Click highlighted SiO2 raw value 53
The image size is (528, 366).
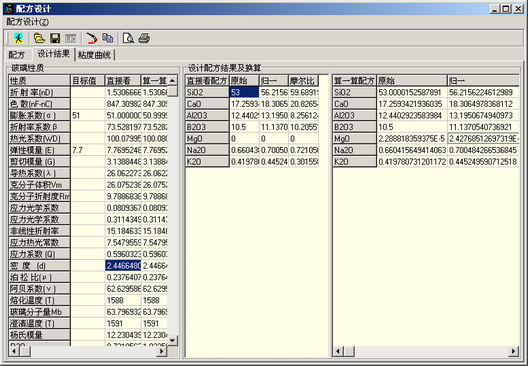[x=244, y=92]
